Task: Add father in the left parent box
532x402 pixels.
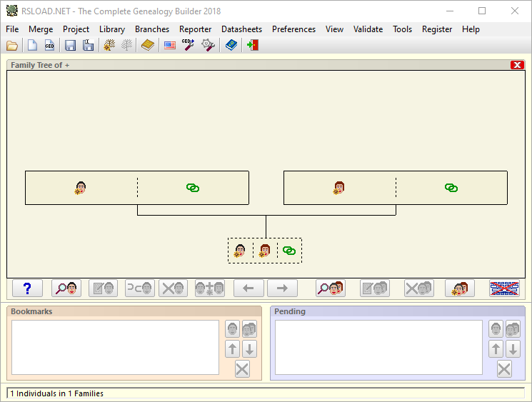Action: click(x=81, y=188)
